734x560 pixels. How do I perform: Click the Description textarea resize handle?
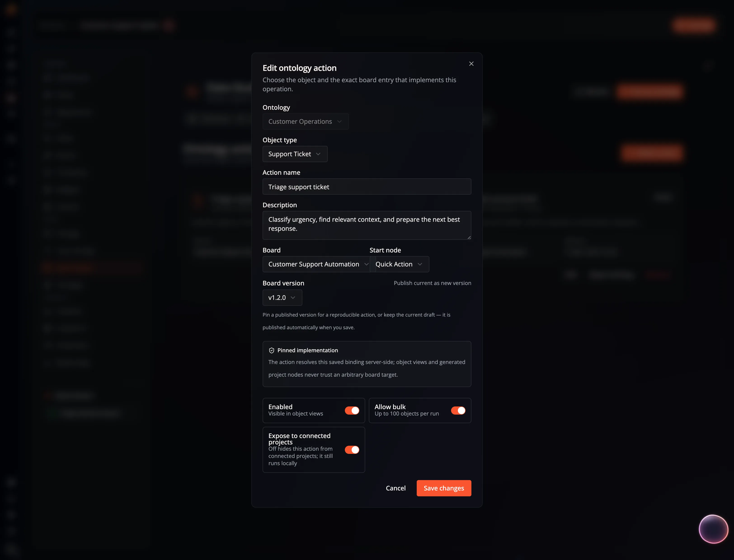pos(469,237)
